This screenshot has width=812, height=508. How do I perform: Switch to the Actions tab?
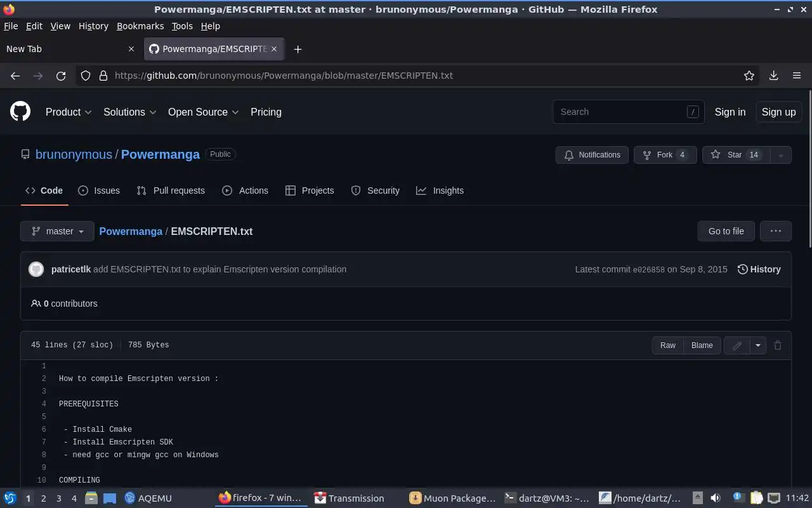(245, 190)
